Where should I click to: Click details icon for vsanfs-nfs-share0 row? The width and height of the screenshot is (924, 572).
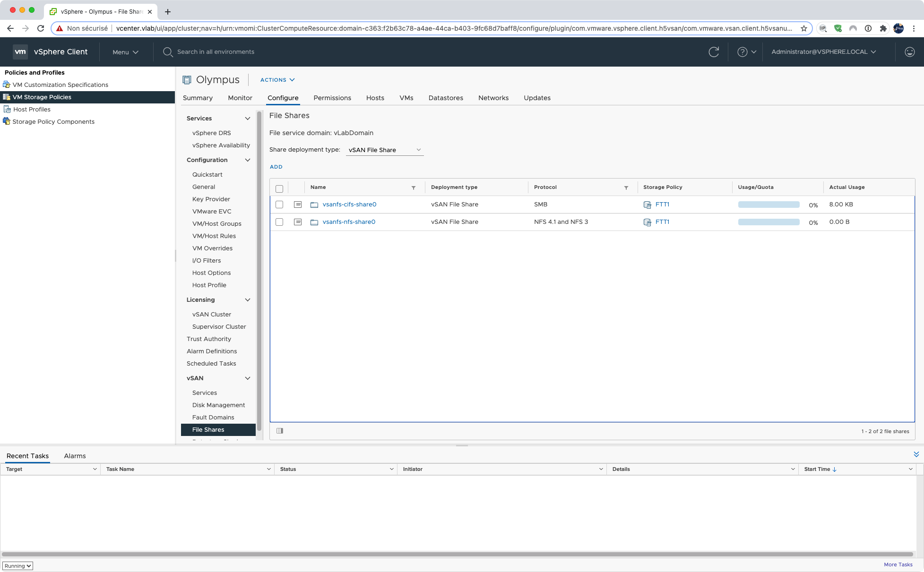tap(298, 222)
